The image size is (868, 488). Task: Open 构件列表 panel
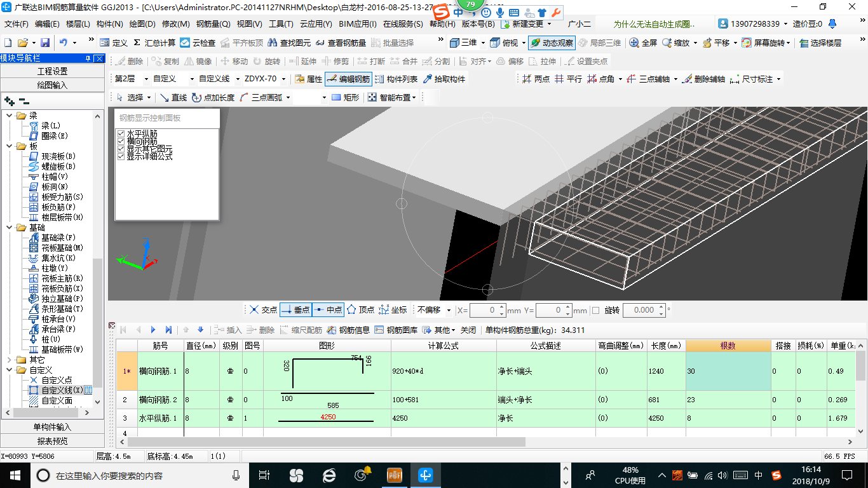(x=397, y=79)
